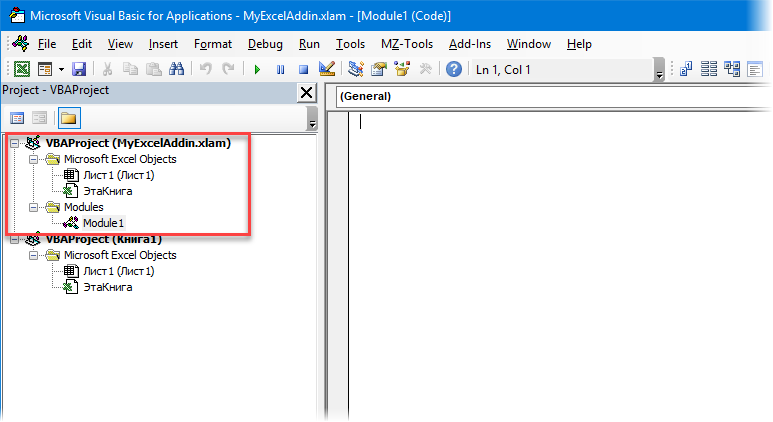Viewport: 773px width, 422px height.
Task: Collapse VBAProject (Книга1) node
Action: coord(15,240)
